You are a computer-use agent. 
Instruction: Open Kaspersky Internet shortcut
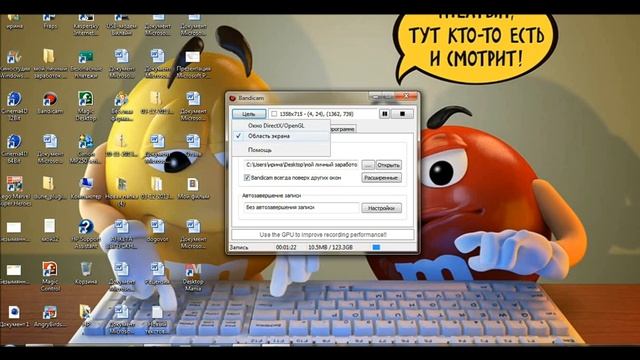(x=86, y=24)
